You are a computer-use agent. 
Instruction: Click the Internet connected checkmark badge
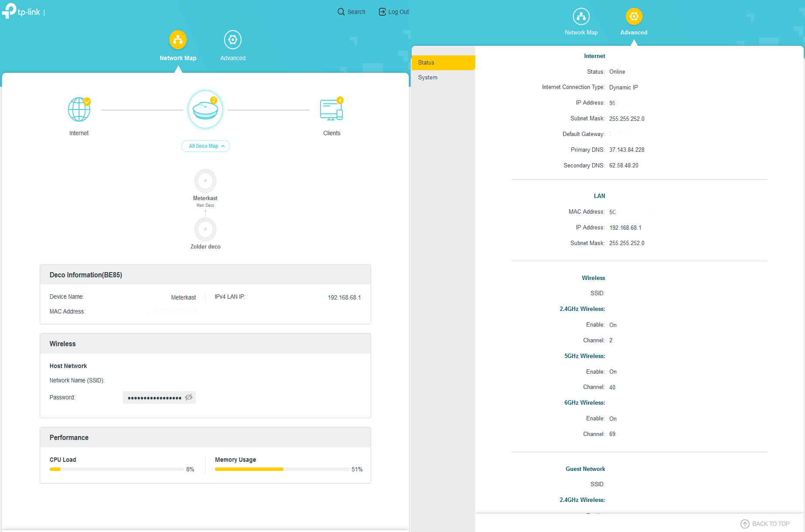(87, 102)
